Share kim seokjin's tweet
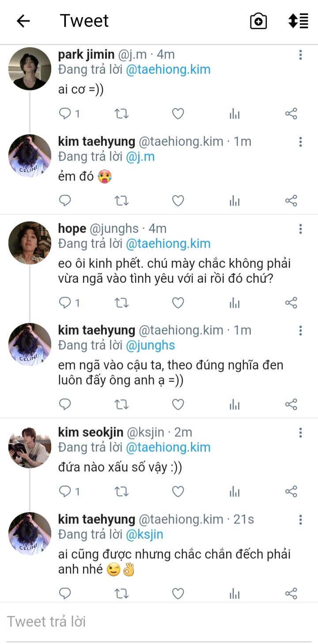Screen dimensions: 318x644 point(291,492)
